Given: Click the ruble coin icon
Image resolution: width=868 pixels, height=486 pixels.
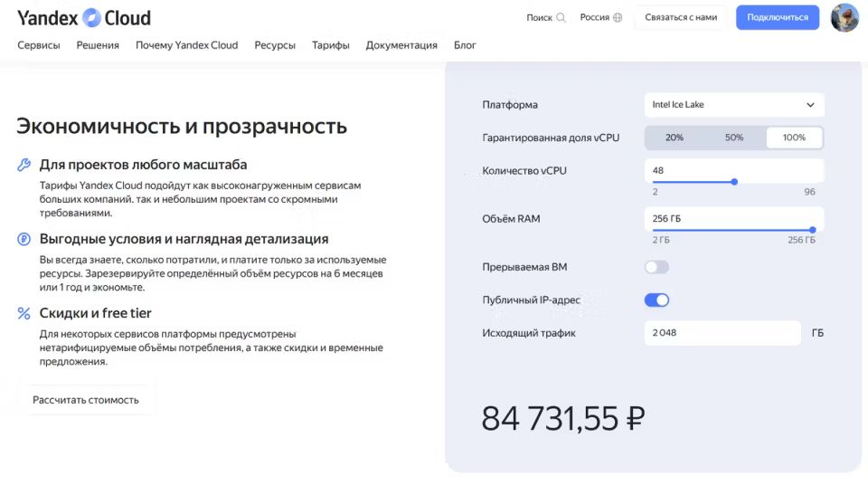Looking at the screenshot, I should (24, 239).
